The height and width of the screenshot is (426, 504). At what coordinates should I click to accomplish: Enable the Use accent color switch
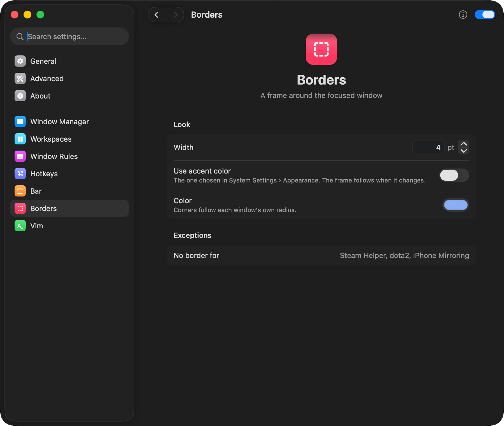454,175
